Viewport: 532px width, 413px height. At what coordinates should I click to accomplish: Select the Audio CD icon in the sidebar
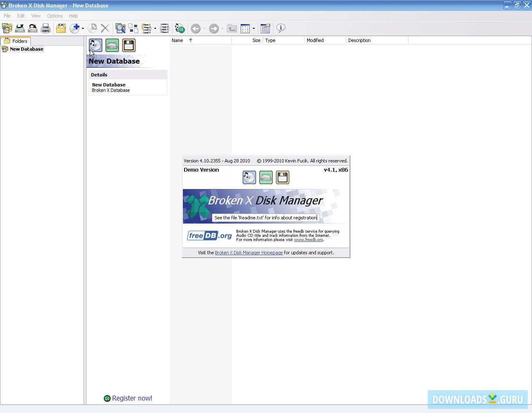point(95,45)
